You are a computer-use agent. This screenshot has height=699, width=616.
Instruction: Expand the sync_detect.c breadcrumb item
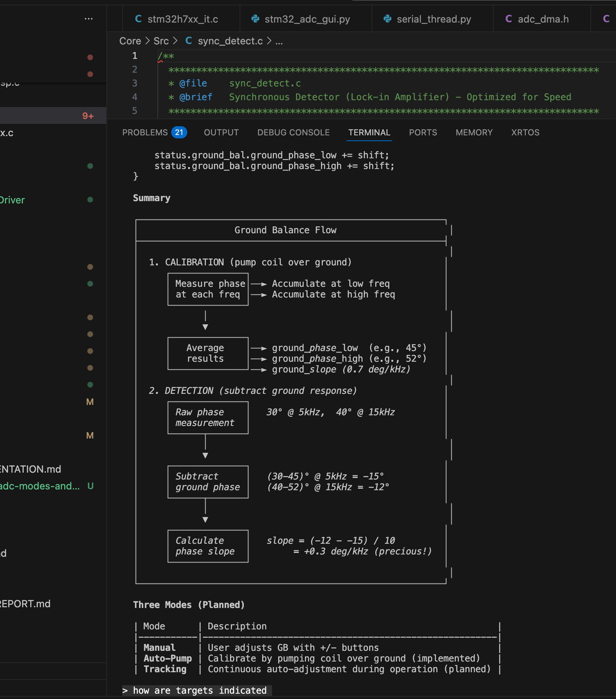[230, 41]
